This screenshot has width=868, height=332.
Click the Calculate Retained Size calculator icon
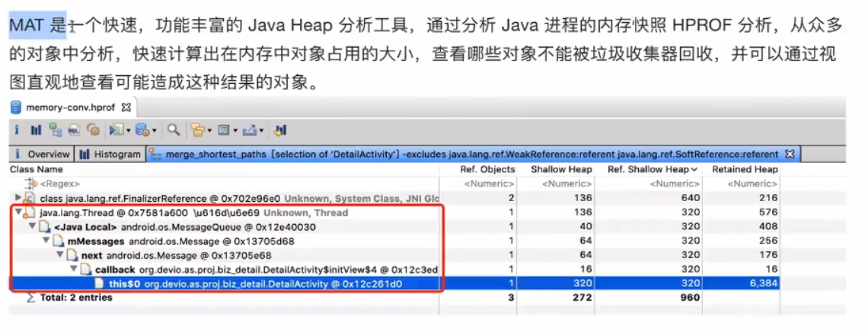point(224,130)
